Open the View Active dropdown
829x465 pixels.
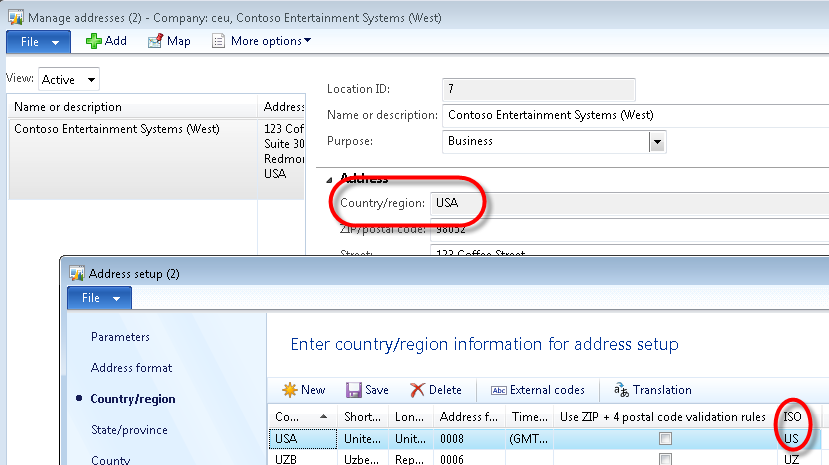pos(91,80)
